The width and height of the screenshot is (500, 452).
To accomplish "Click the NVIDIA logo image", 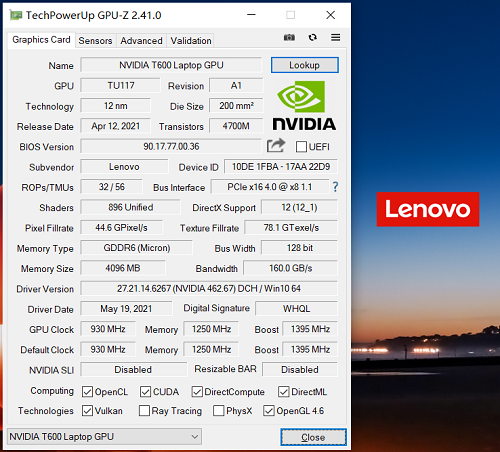I will coord(304,105).
